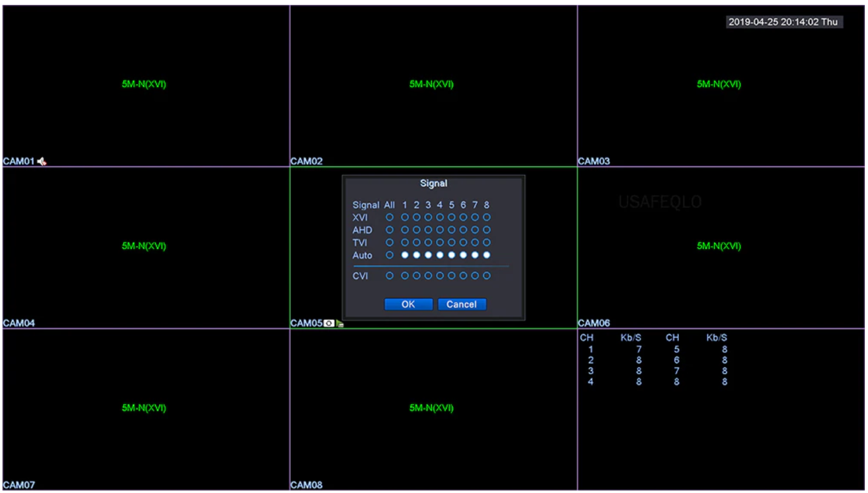Click the camera snapshot icon beside CAM05
Viewport: 868px width, 493px height.
(328, 324)
